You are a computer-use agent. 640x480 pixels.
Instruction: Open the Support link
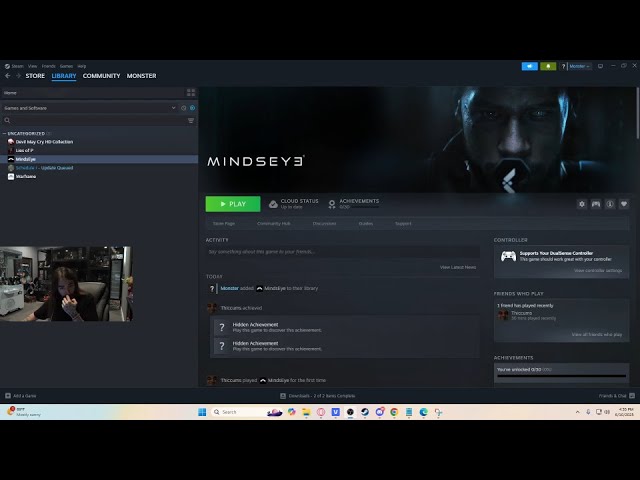[x=403, y=224]
